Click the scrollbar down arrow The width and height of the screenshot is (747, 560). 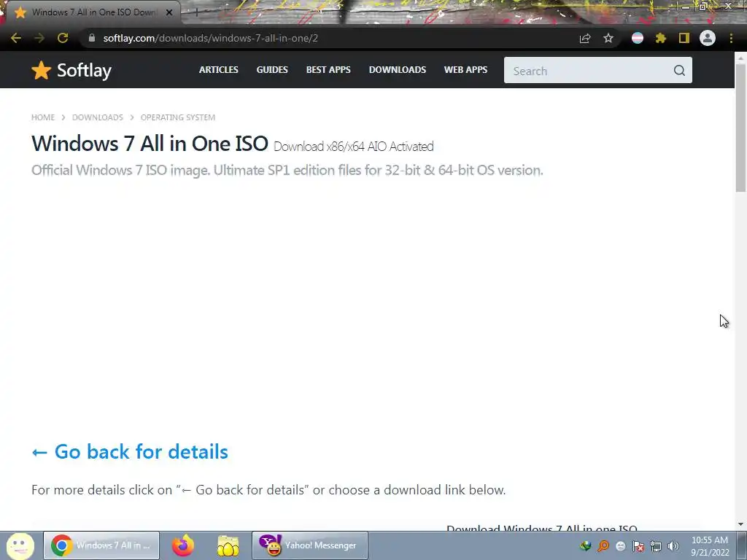click(x=740, y=524)
